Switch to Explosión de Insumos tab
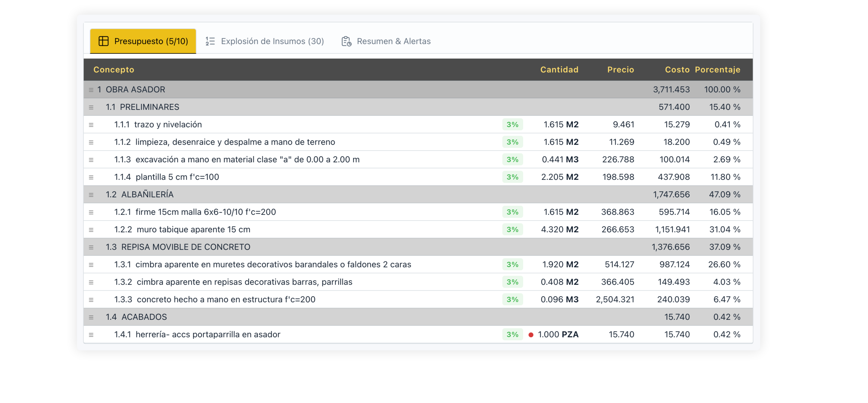868x403 pixels. click(265, 41)
